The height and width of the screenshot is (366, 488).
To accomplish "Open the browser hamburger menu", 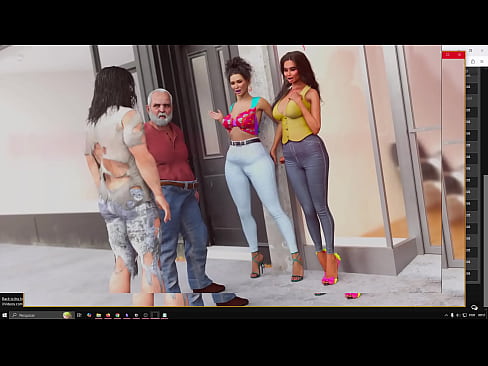I will click(482, 62).
